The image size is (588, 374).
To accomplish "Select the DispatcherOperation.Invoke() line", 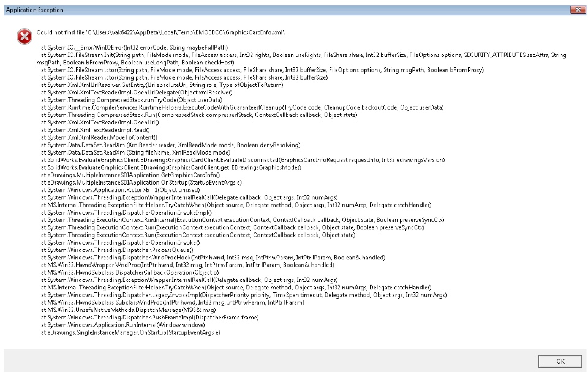I will coord(121,243).
